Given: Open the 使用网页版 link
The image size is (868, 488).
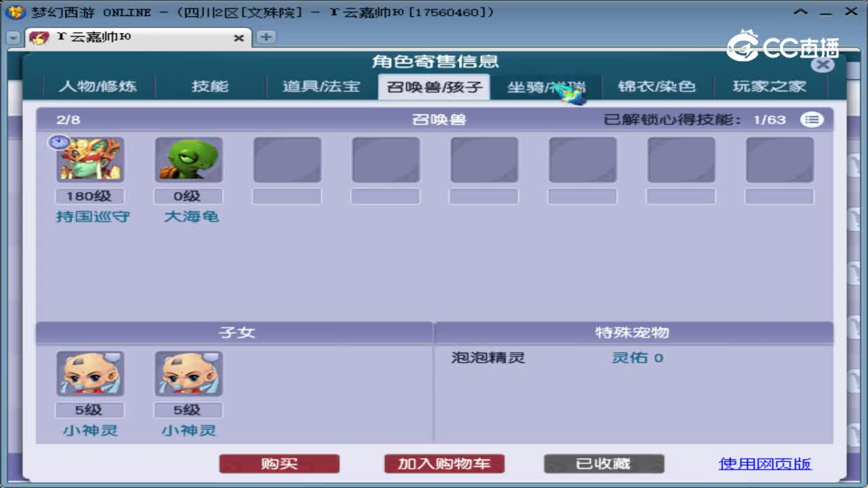Looking at the screenshot, I should [x=765, y=464].
